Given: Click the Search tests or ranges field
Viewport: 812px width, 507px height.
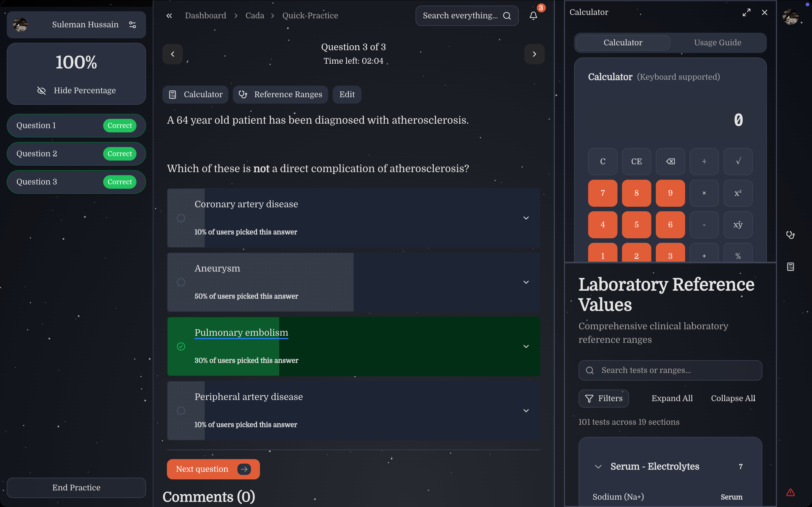Looking at the screenshot, I should 671,370.
